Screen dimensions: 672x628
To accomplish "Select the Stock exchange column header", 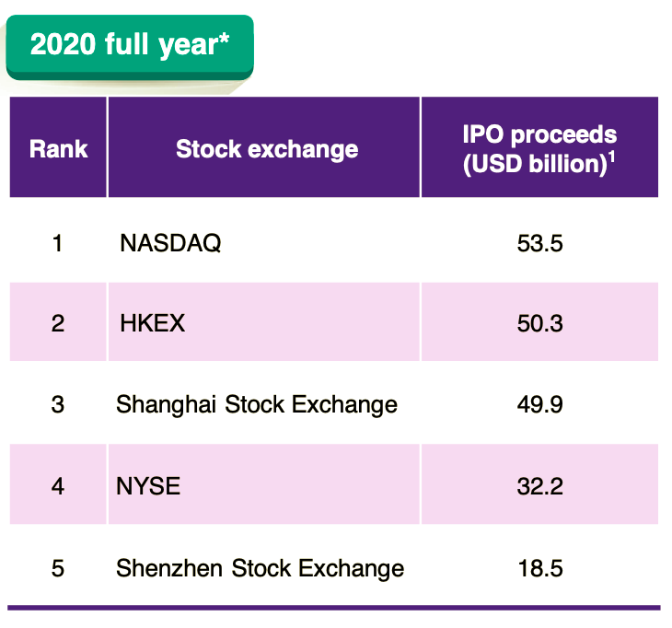I will pos(264,147).
